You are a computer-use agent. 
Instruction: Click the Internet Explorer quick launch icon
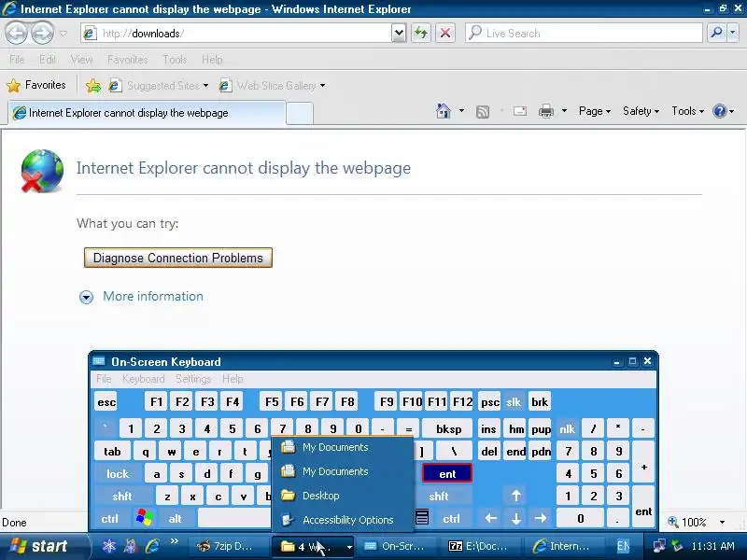pyautogui.click(x=152, y=546)
